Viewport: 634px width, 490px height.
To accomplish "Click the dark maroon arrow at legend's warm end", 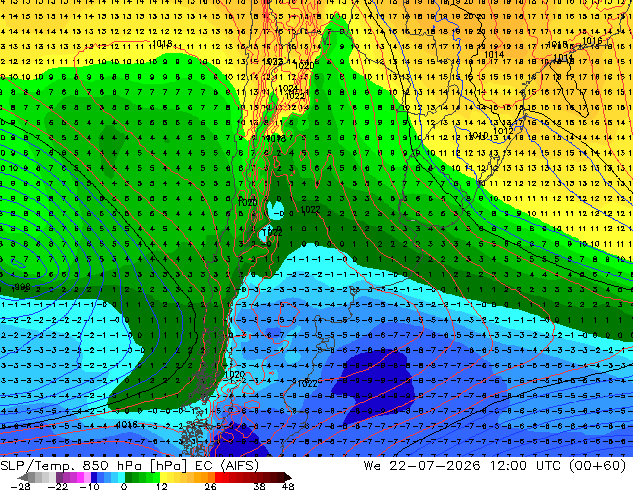I will (x=288, y=477).
